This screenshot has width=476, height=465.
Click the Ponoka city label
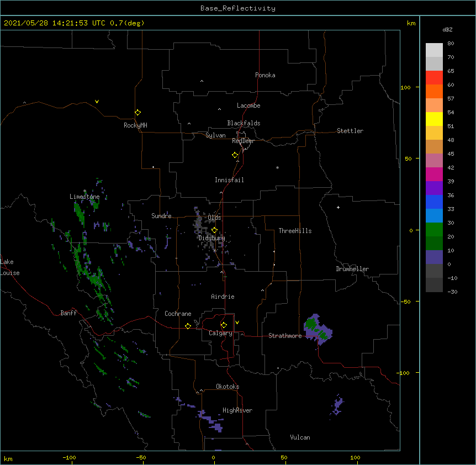(265, 75)
